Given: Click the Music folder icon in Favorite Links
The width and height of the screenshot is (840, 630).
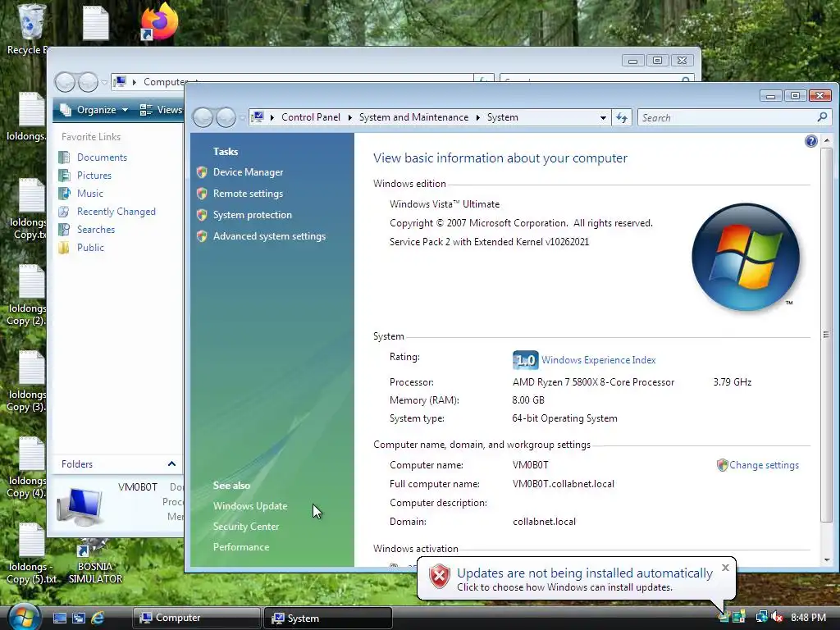Looking at the screenshot, I should 64,194.
